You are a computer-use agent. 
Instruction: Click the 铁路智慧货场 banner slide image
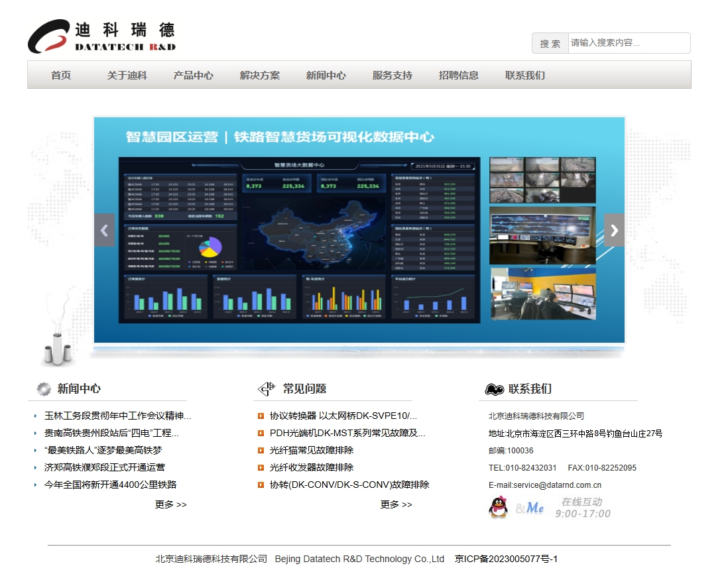coord(359,230)
